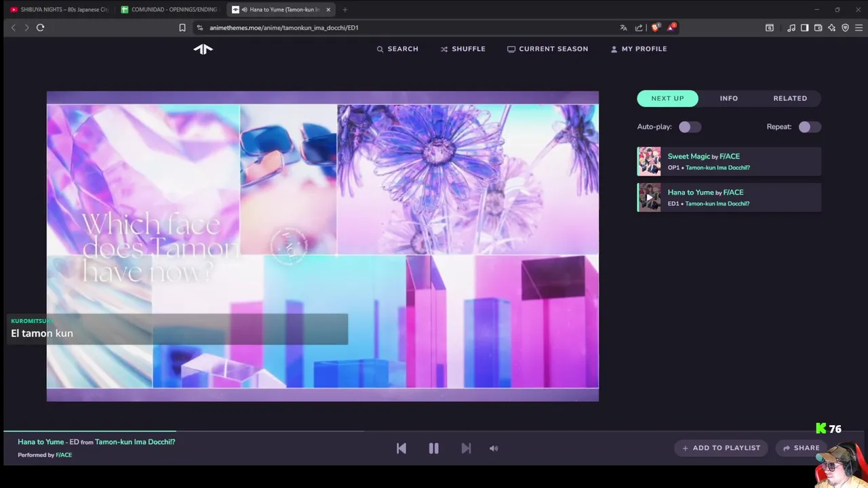Switch to SHIBUYA NIGHTS YouTube tab
Image resolution: width=868 pixels, height=488 pixels.
click(x=59, y=9)
